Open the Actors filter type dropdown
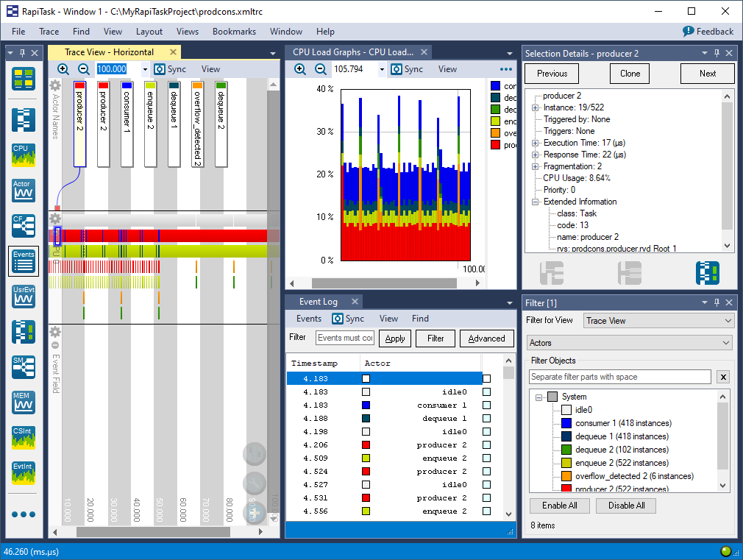 [x=630, y=343]
